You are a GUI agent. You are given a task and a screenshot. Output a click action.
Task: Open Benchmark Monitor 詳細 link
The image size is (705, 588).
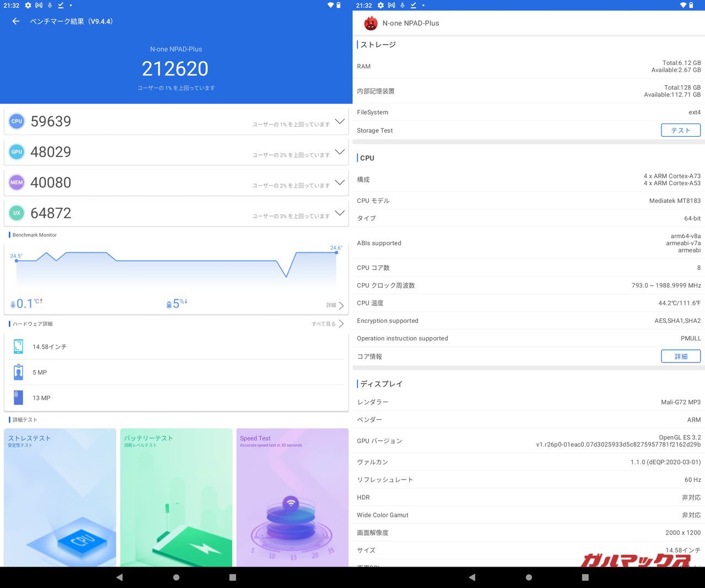(x=335, y=305)
